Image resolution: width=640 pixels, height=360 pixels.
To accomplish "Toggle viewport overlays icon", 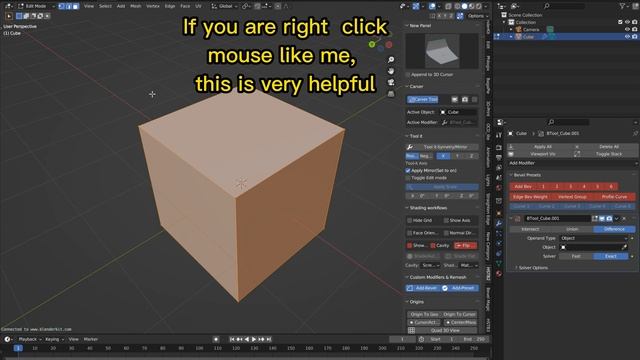I will [432, 6].
